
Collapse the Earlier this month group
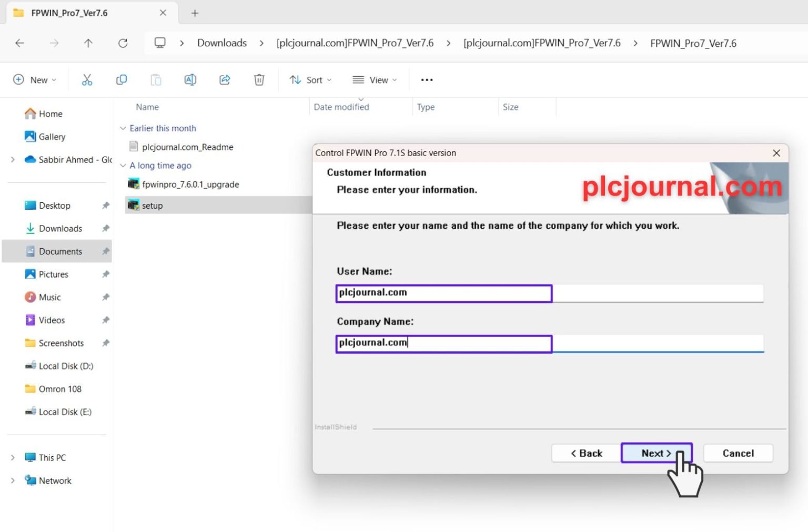point(123,128)
